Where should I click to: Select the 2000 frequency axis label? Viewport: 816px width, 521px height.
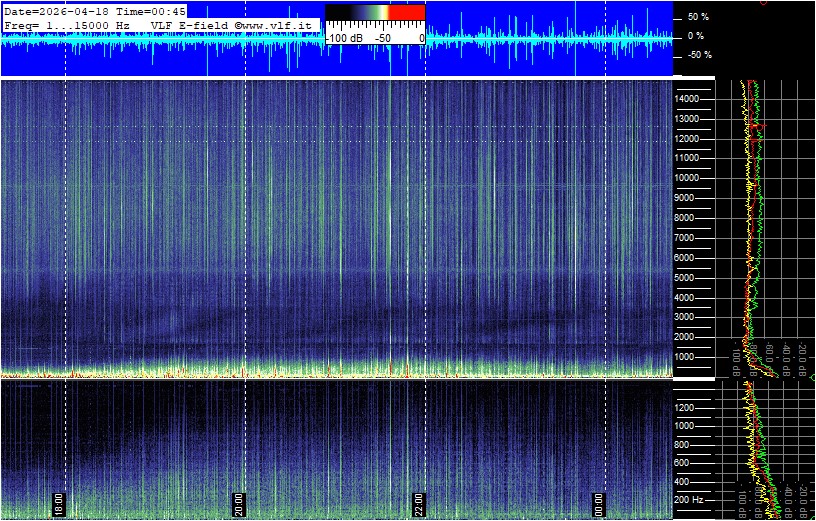click(x=686, y=337)
